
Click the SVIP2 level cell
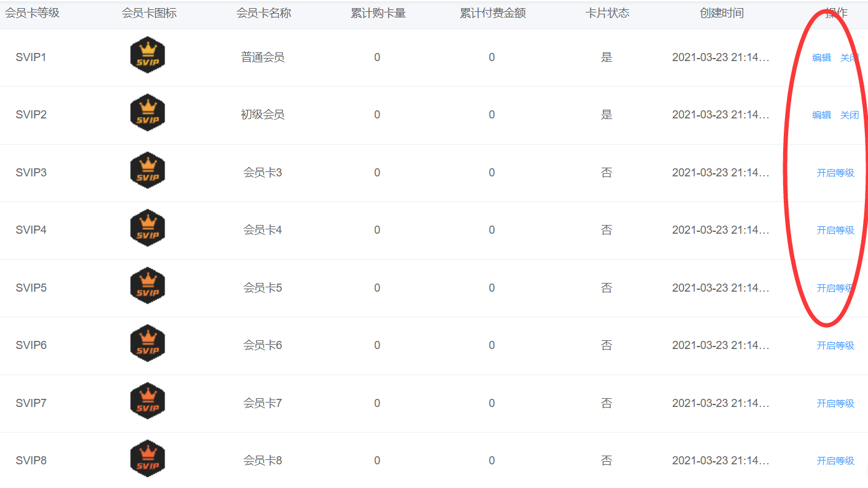[31, 115]
